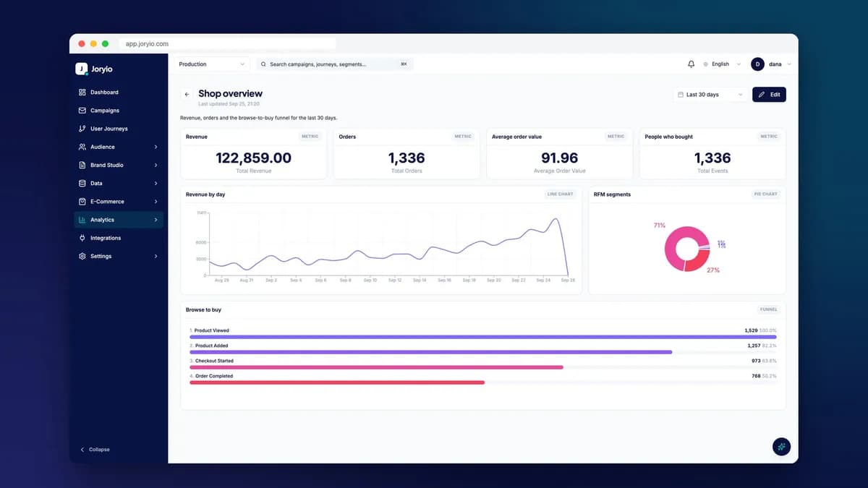868x488 pixels.
Task: Click the E-Commerce storefront icon
Action: tap(82, 202)
